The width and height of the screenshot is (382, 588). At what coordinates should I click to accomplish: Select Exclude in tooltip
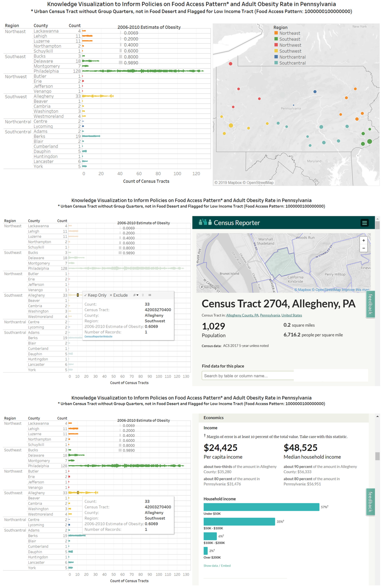(119, 295)
